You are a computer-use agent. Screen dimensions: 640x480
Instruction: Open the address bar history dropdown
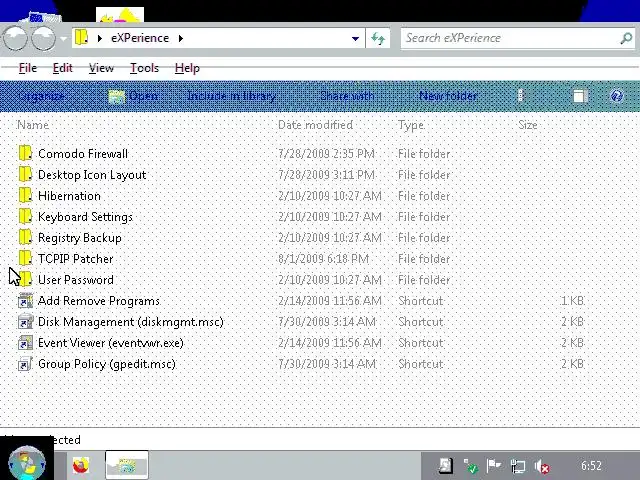click(356, 38)
